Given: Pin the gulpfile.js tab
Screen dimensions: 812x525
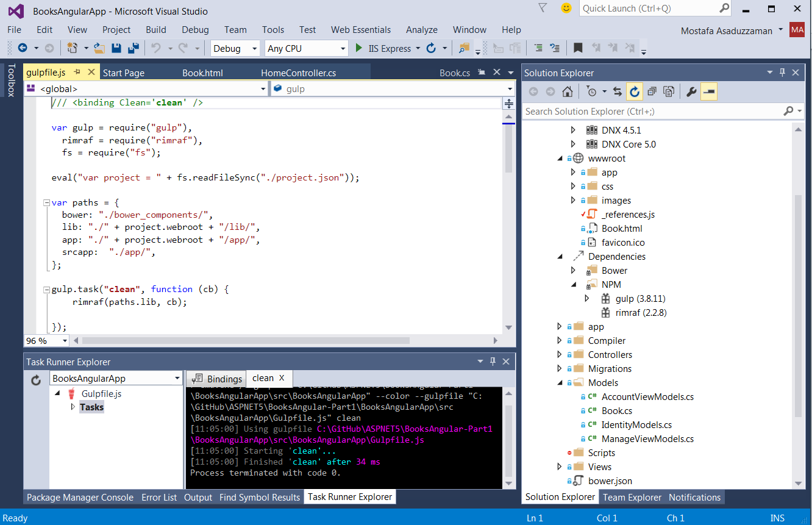Looking at the screenshot, I should click(x=77, y=72).
